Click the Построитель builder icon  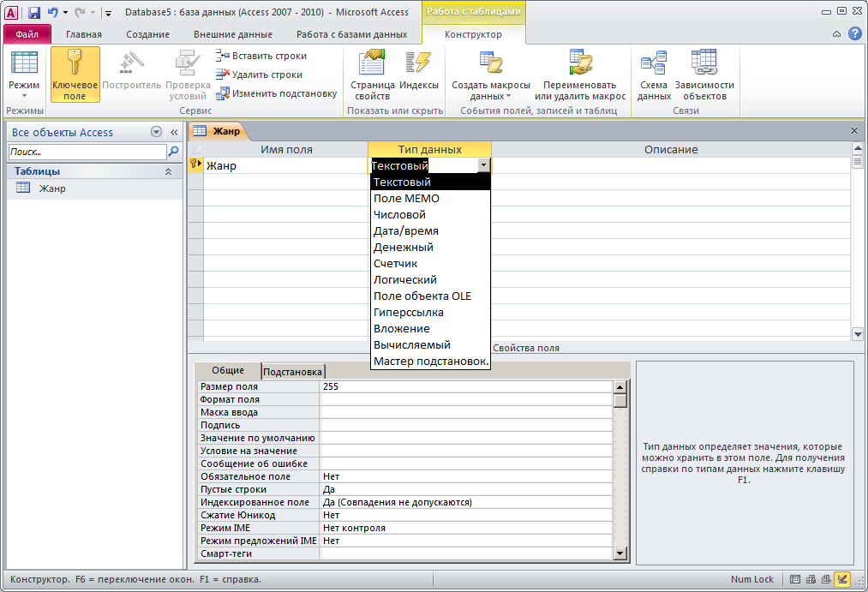(x=132, y=63)
